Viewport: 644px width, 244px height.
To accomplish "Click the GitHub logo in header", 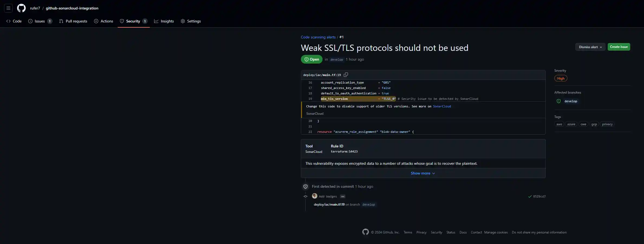I will point(21,8).
